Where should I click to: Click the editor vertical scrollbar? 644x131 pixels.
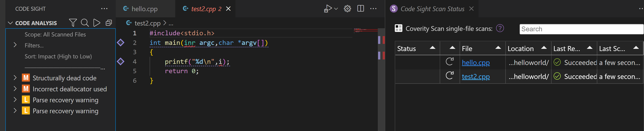click(381, 80)
